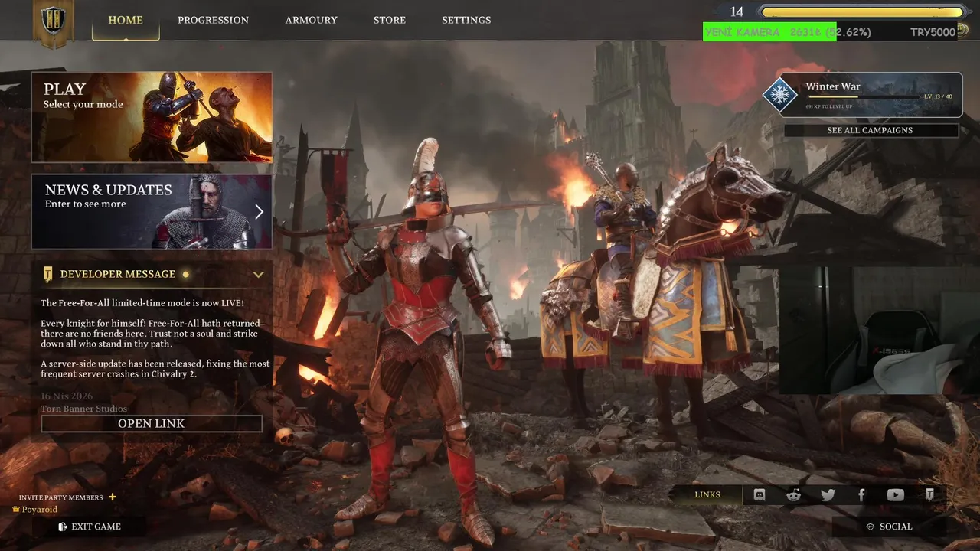Go to the Store tab

[390, 20]
